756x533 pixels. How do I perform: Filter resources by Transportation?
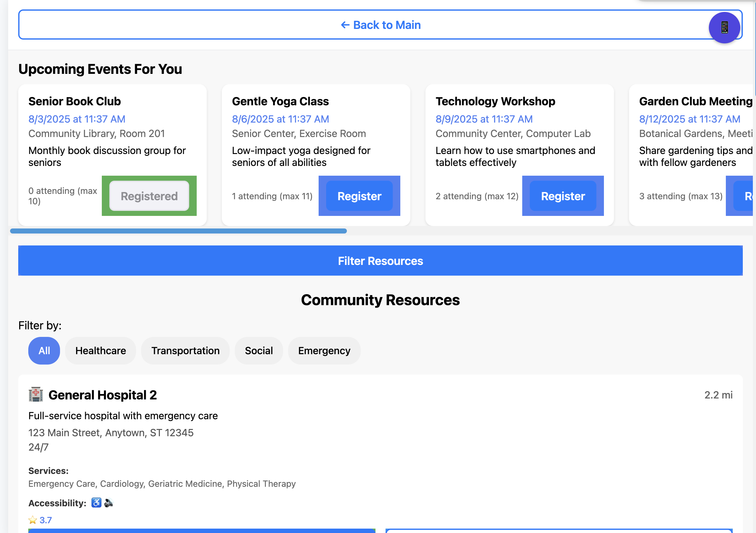tap(185, 350)
